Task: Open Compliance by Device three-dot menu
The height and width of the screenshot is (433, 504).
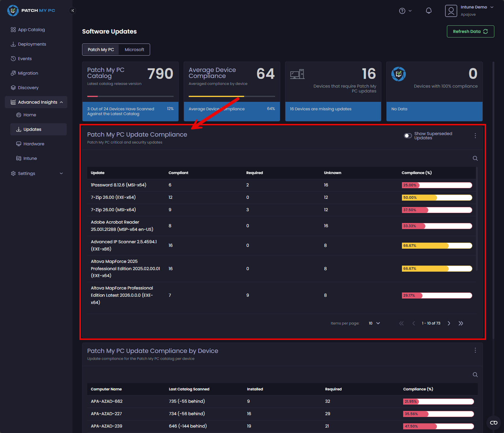Action: pyautogui.click(x=475, y=350)
